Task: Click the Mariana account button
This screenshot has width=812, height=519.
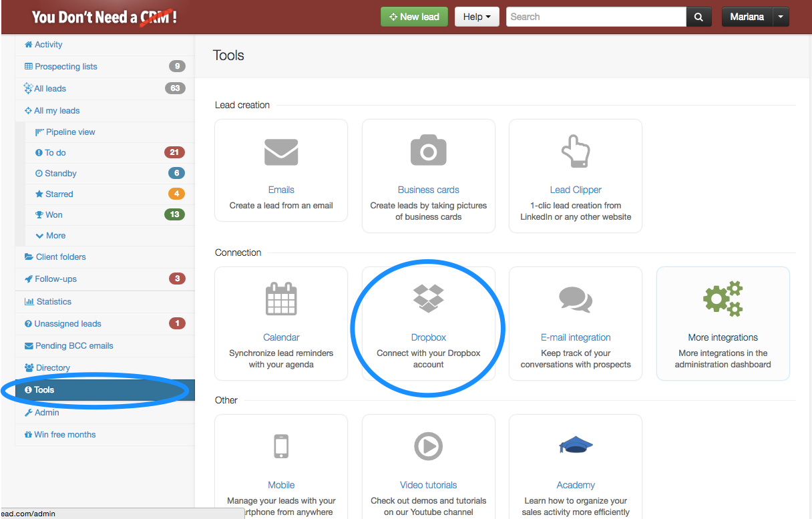Action: [747, 17]
